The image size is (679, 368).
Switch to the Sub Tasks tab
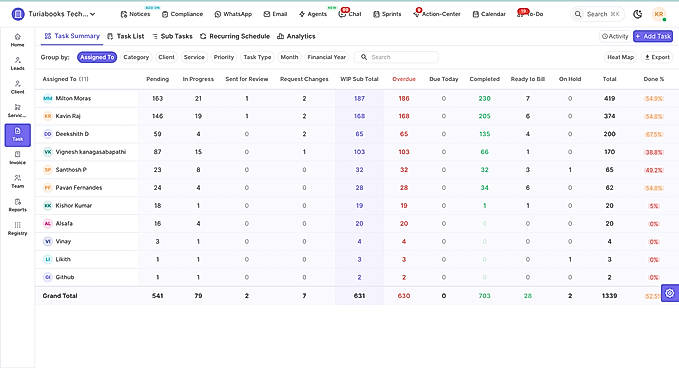[x=172, y=36]
